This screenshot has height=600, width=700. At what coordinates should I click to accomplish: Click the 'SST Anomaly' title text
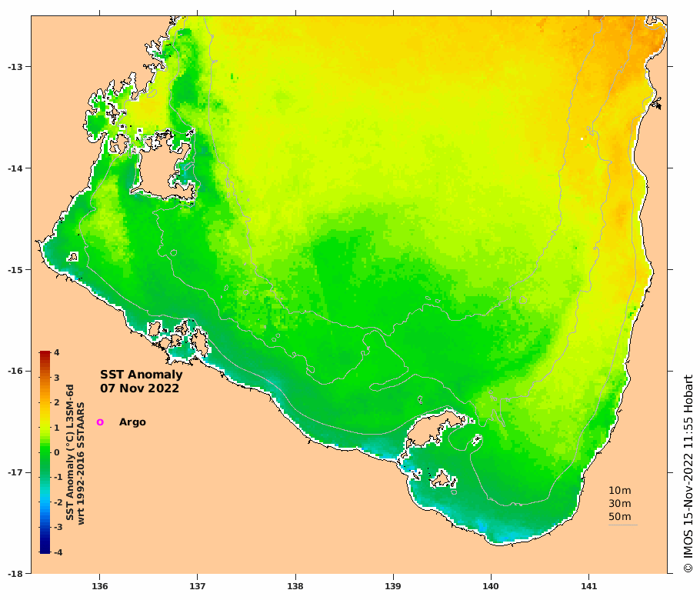pyautogui.click(x=141, y=375)
